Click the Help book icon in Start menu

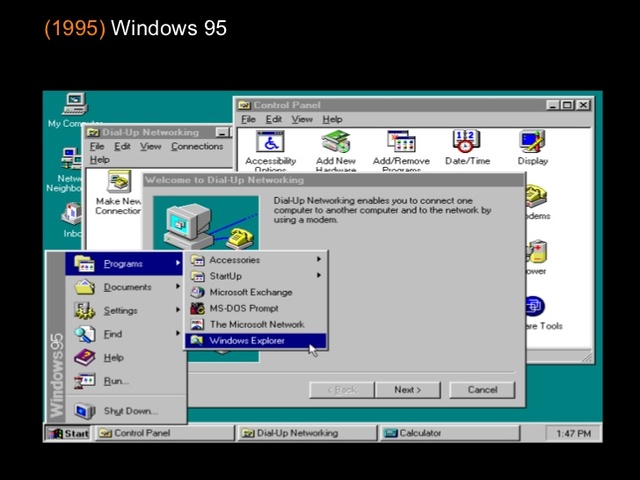tap(84, 358)
